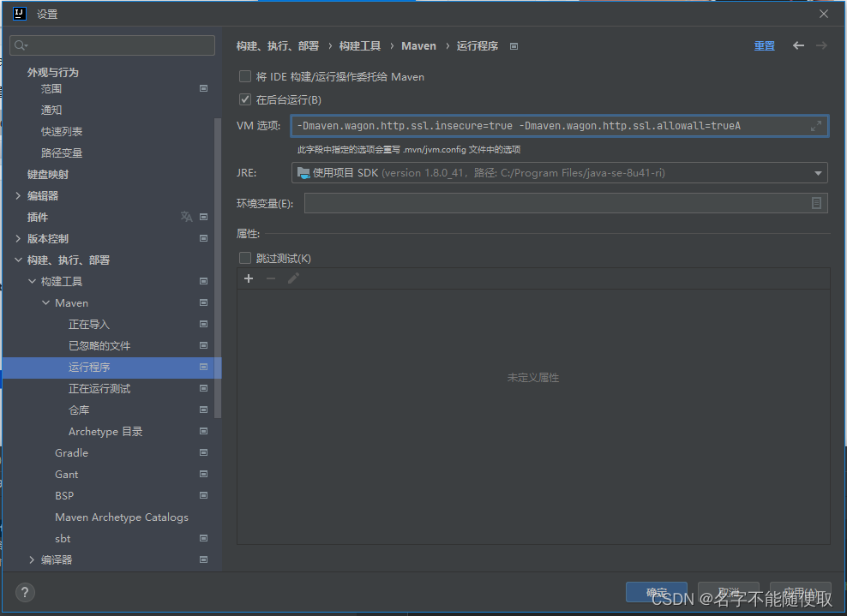Click project icon beside BSP row
Viewport: 847px width, 616px height.
click(204, 495)
